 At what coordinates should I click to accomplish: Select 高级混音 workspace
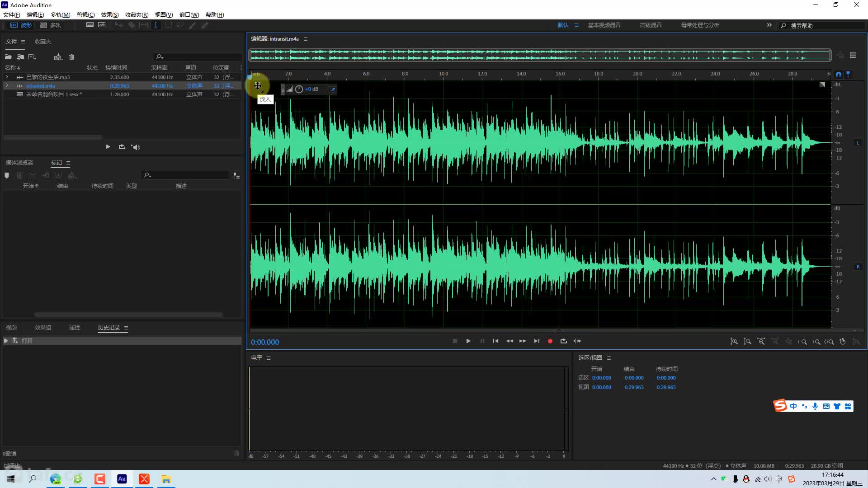pos(651,25)
